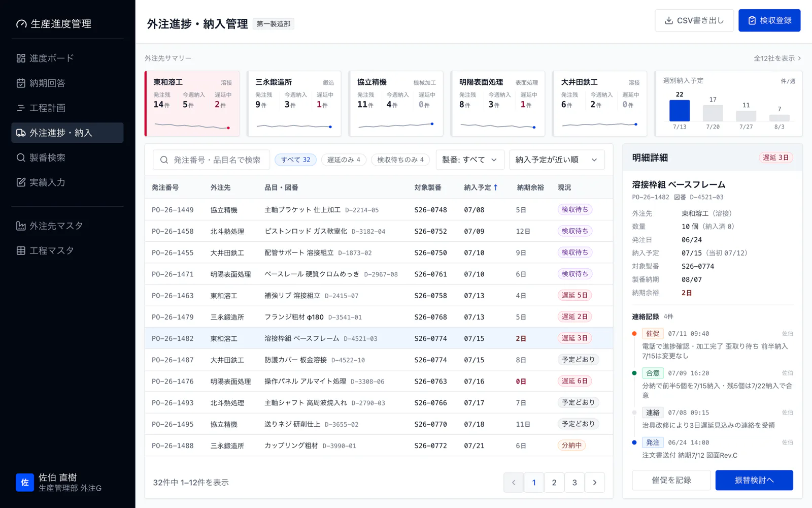Click the 催促を記録 button
Viewport: 812px width, 508px height.
click(x=671, y=480)
